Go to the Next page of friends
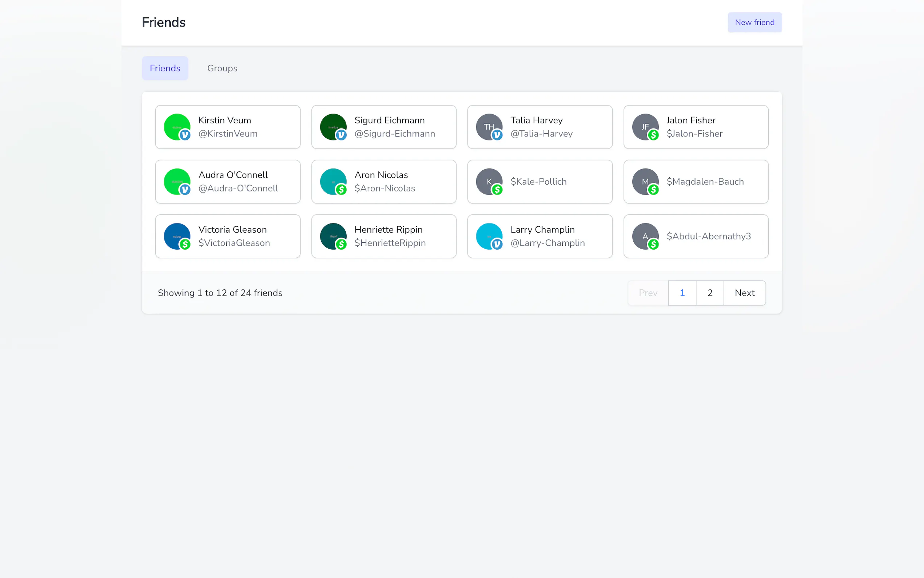The image size is (924, 578). tap(744, 293)
